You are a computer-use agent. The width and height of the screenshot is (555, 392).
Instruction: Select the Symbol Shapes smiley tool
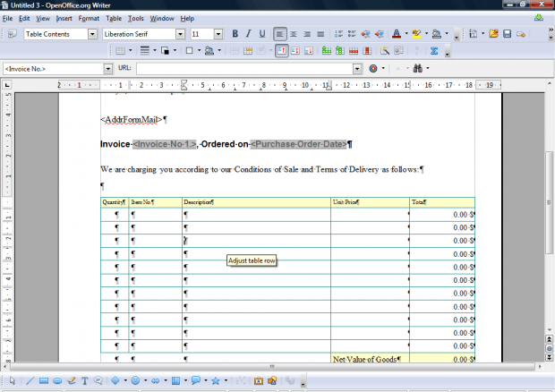(x=135, y=380)
